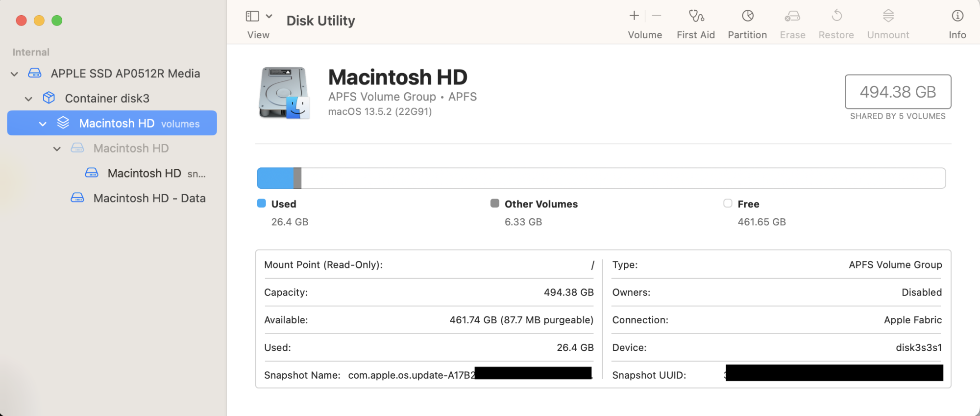Select Container disk3 in sidebar

(x=107, y=99)
